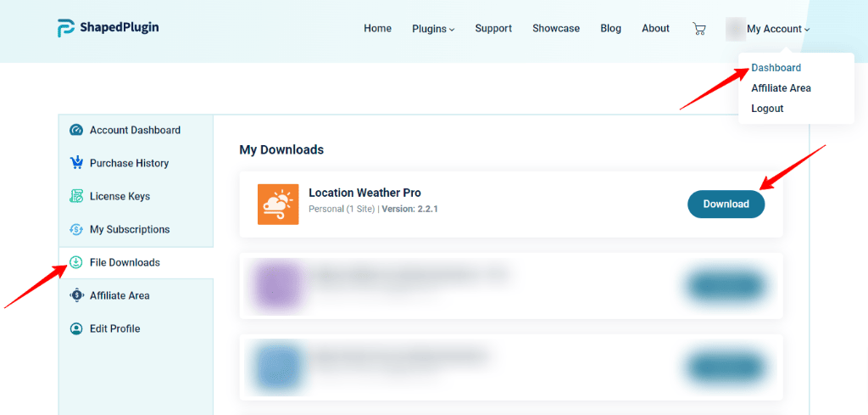Click the My Subscriptions icon
Image resolution: width=868 pixels, height=415 pixels.
tap(76, 229)
